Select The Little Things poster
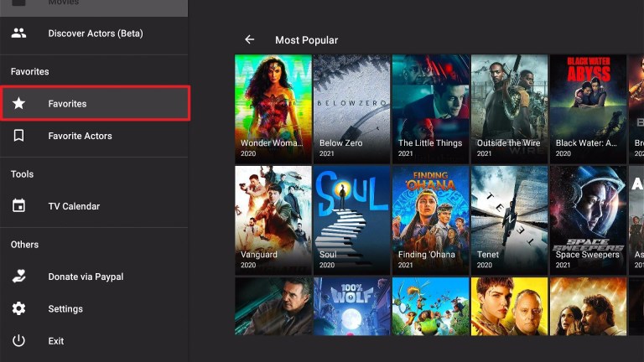644x362 pixels. click(430, 109)
